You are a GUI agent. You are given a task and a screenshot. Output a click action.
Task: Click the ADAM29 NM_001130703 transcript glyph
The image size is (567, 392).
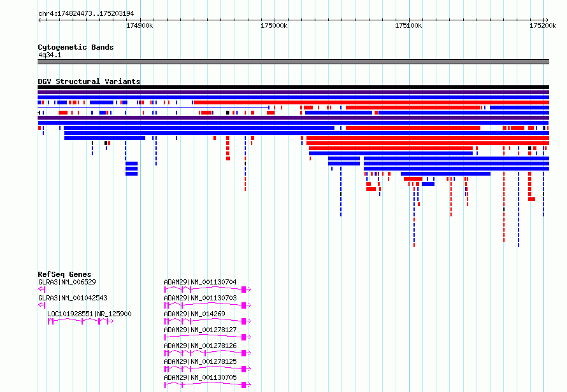tap(208, 305)
